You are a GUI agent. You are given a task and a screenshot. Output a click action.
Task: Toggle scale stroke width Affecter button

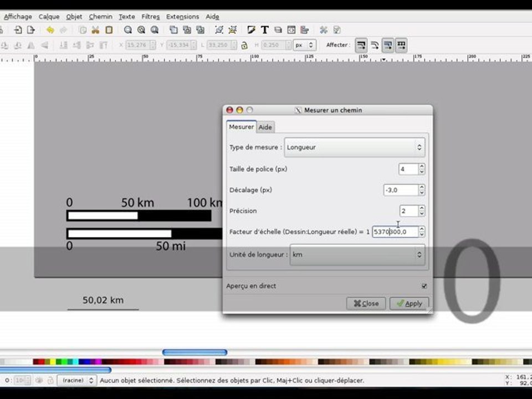coord(361,45)
